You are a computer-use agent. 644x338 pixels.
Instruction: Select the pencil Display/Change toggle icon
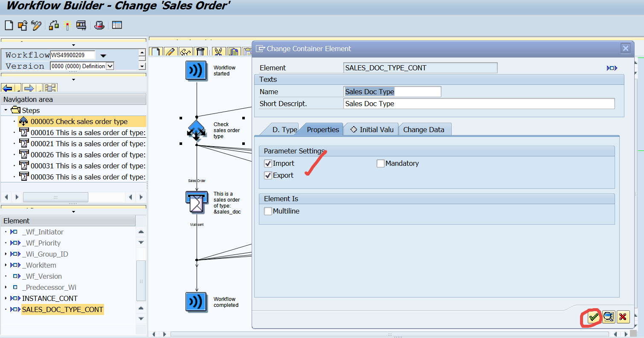(x=36, y=25)
